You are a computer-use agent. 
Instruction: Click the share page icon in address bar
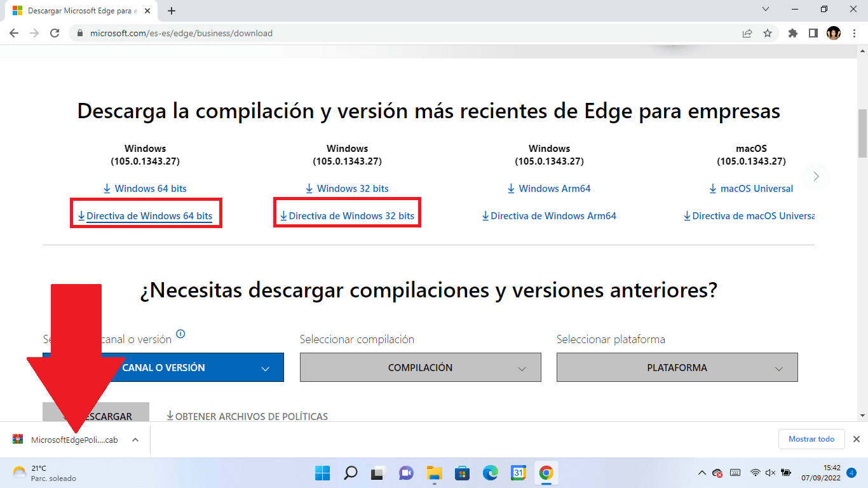coord(747,33)
